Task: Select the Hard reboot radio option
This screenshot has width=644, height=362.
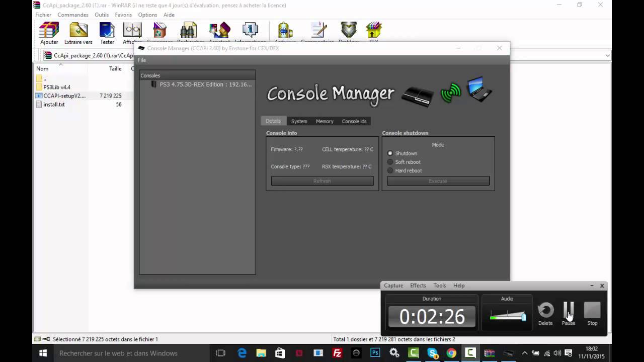Action: (x=390, y=170)
